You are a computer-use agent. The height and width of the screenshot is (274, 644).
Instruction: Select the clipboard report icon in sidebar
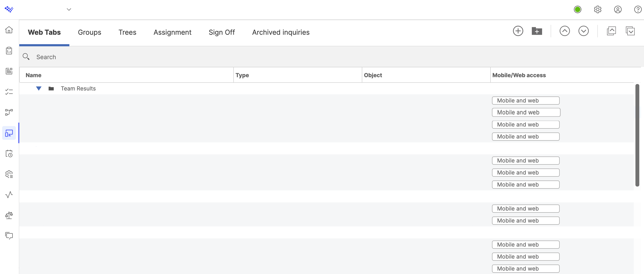9,50
